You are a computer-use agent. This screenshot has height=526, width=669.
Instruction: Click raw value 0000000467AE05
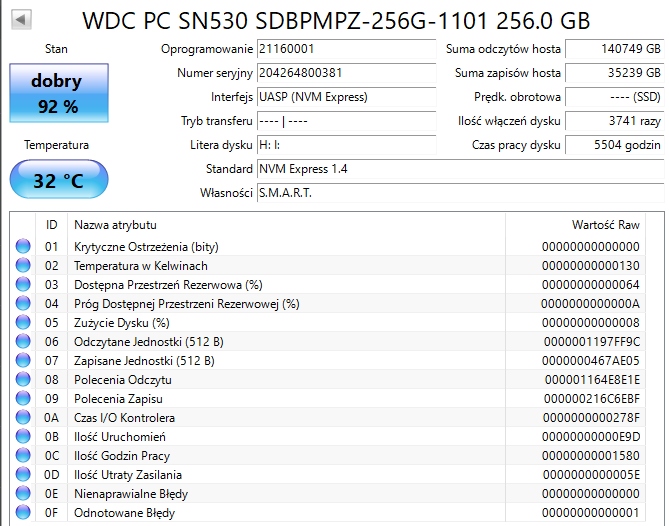[x=590, y=361]
